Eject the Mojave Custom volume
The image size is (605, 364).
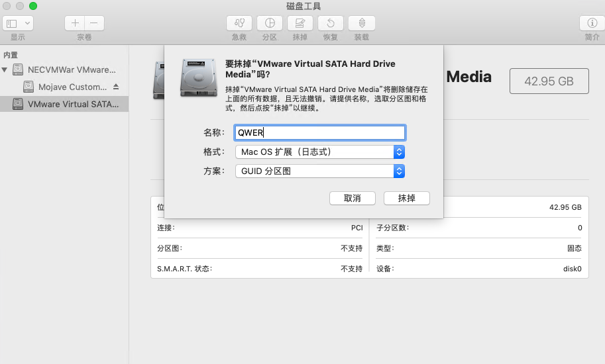116,87
